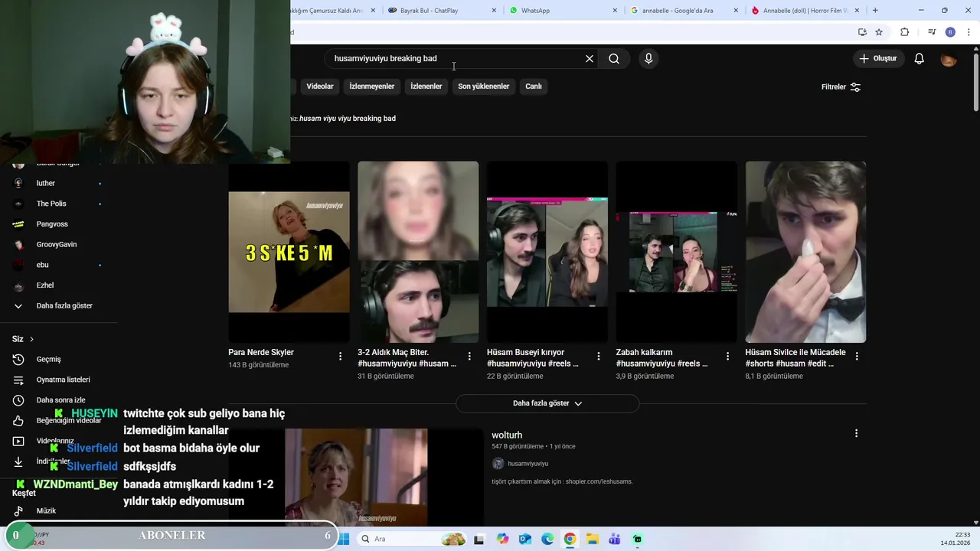Click the magnifier search button

point(614,59)
